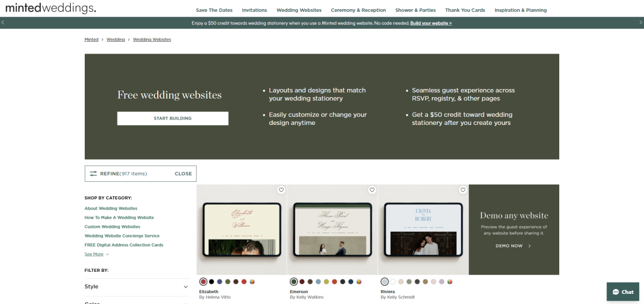
Task: Select the mustard yellow swatch for Emerson
Action: click(326, 281)
